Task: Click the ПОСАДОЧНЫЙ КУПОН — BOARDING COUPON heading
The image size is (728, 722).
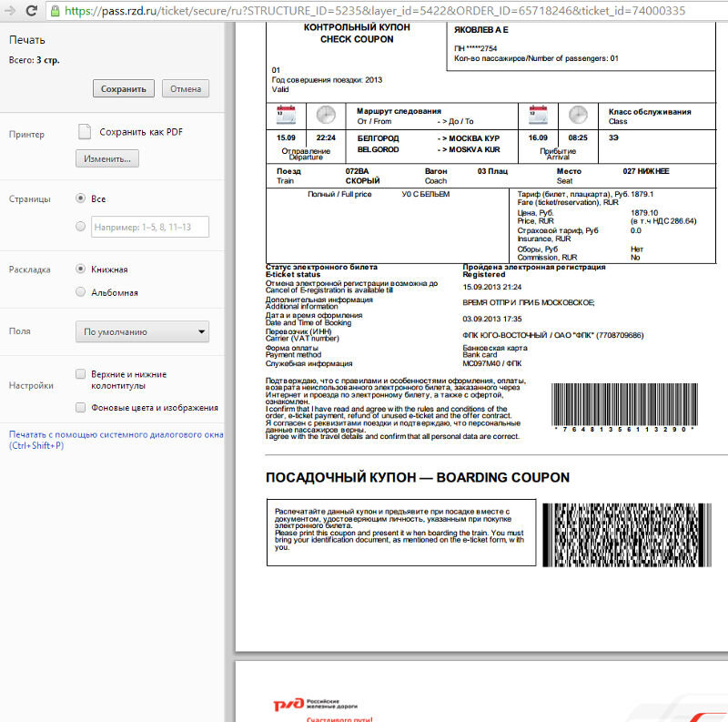Action: pyautogui.click(x=418, y=478)
